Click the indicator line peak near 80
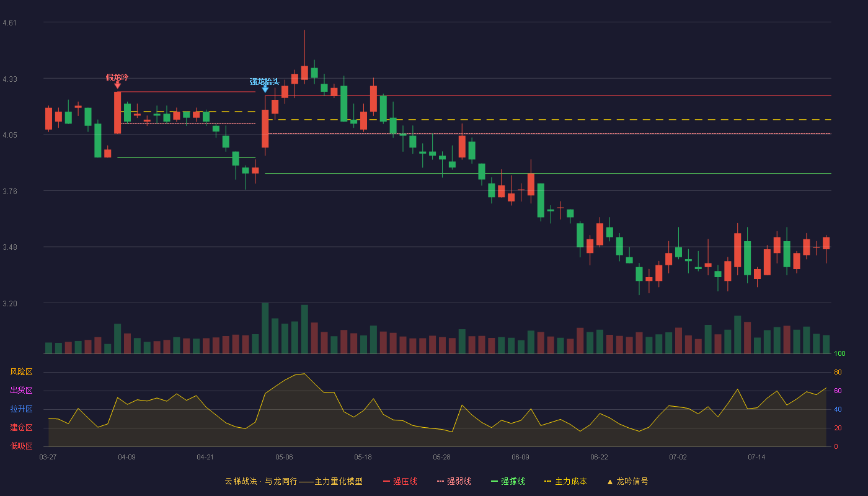 304,373
